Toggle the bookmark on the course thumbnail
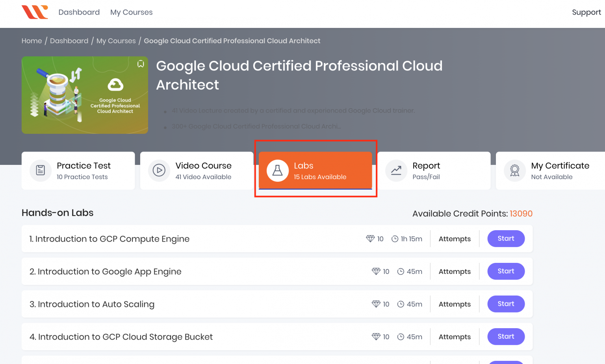Screen dimensions: 605x364 (x=141, y=63)
